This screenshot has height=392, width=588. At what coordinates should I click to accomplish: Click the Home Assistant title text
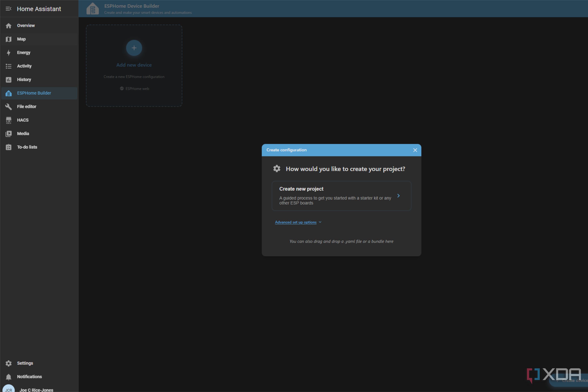pyautogui.click(x=39, y=9)
